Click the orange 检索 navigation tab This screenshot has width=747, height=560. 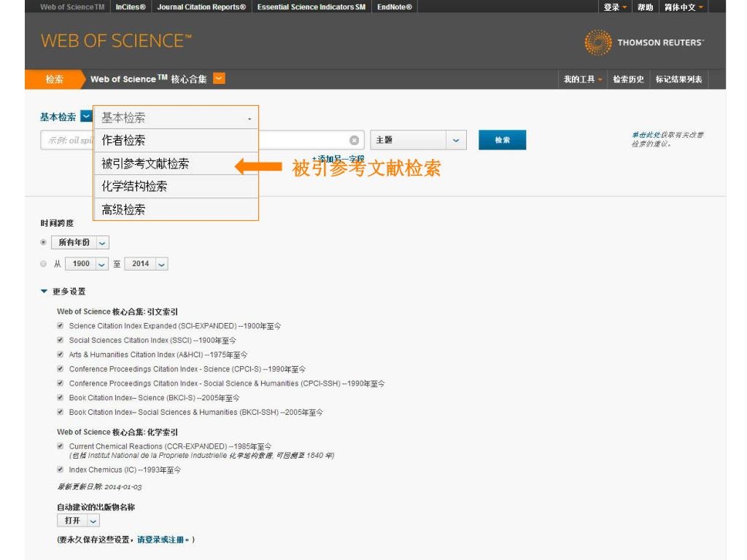coord(54,79)
